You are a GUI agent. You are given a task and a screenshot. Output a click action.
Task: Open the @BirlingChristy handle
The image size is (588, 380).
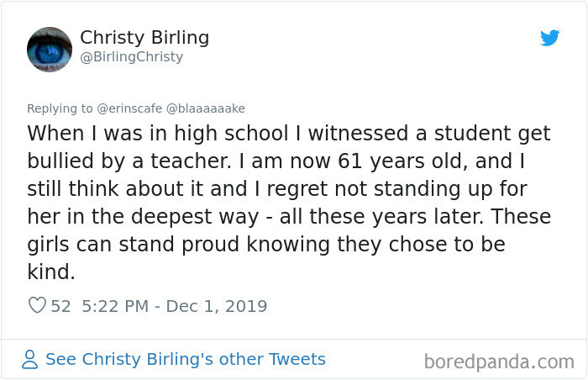tap(131, 57)
